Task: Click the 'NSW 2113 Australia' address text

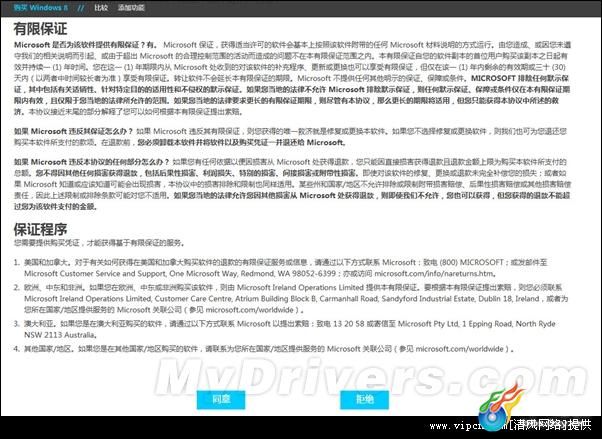Action: point(59,335)
